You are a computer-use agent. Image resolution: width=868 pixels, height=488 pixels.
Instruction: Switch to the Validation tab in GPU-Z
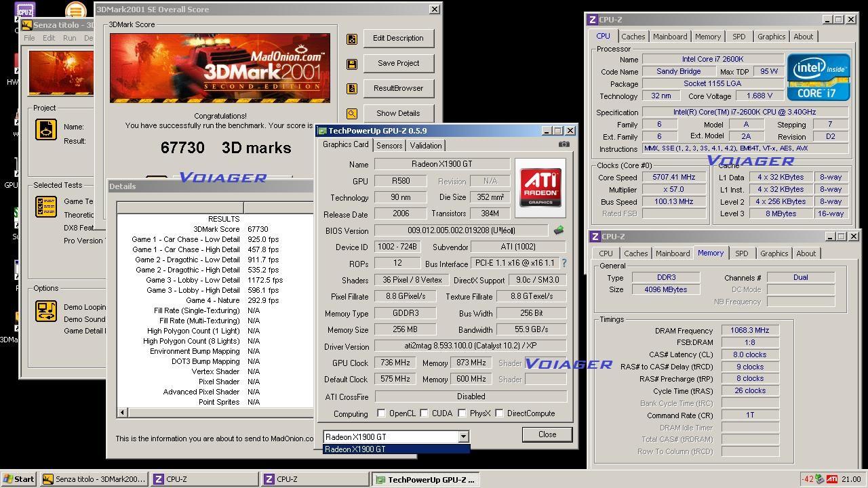click(426, 145)
